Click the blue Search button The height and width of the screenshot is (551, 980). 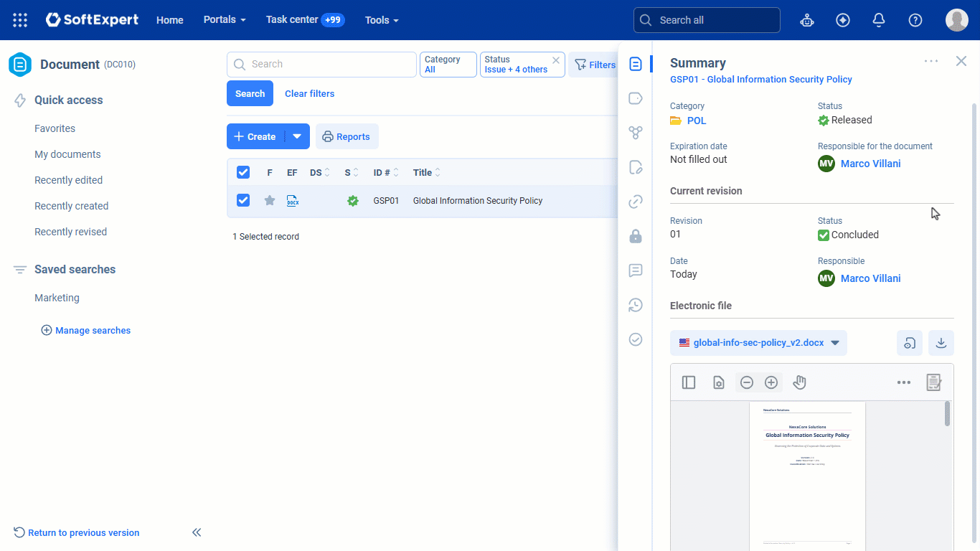point(250,93)
